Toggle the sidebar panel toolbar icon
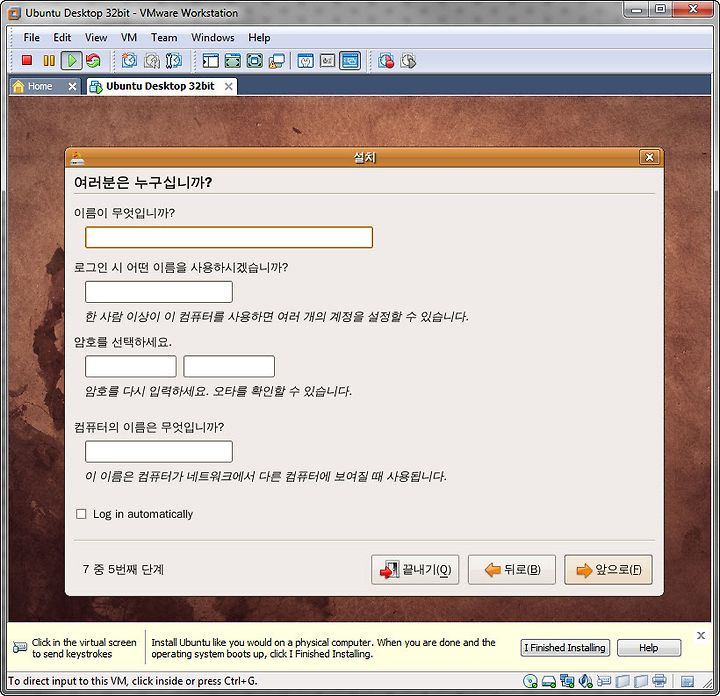 [211, 61]
